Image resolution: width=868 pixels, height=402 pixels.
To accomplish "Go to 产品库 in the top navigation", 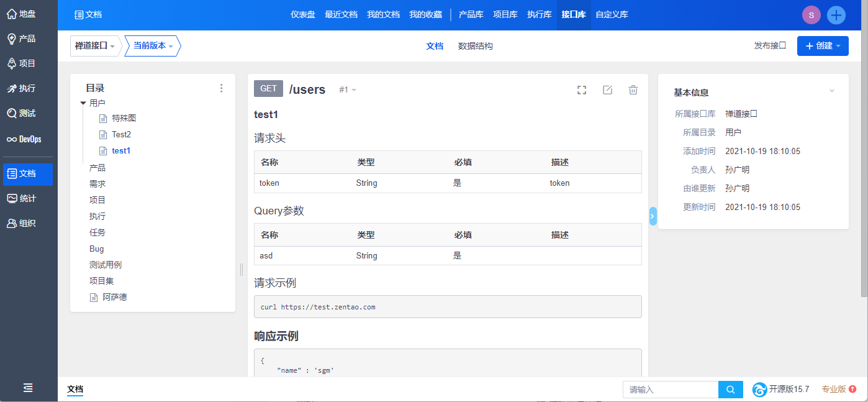I will click(x=471, y=14).
